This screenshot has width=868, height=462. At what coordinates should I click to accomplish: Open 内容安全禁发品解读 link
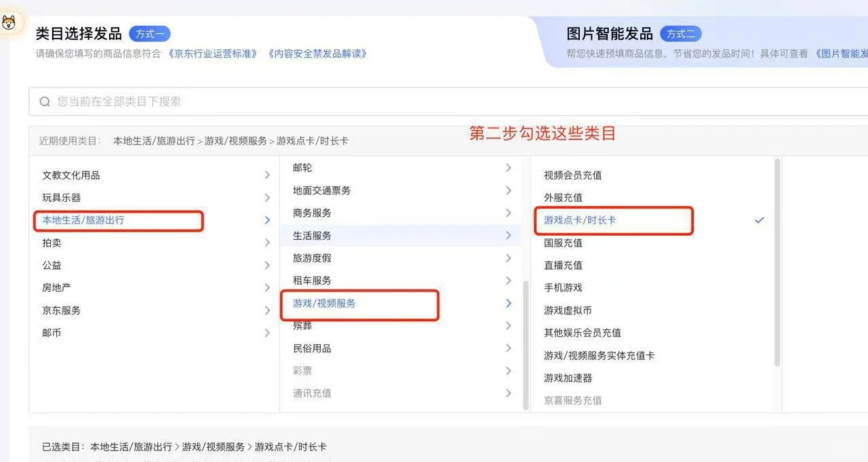[317, 54]
